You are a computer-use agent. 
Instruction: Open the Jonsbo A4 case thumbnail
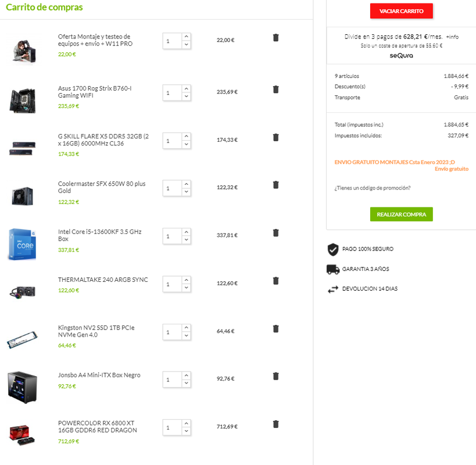[23, 387]
